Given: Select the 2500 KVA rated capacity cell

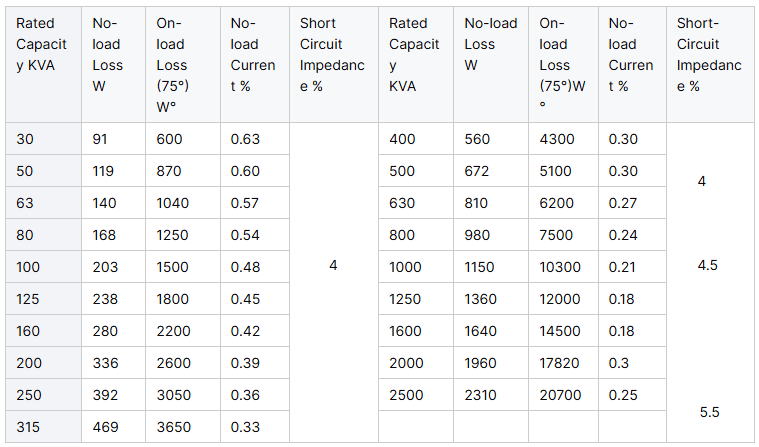Looking at the screenshot, I should pyautogui.click(x=406, y=395).
